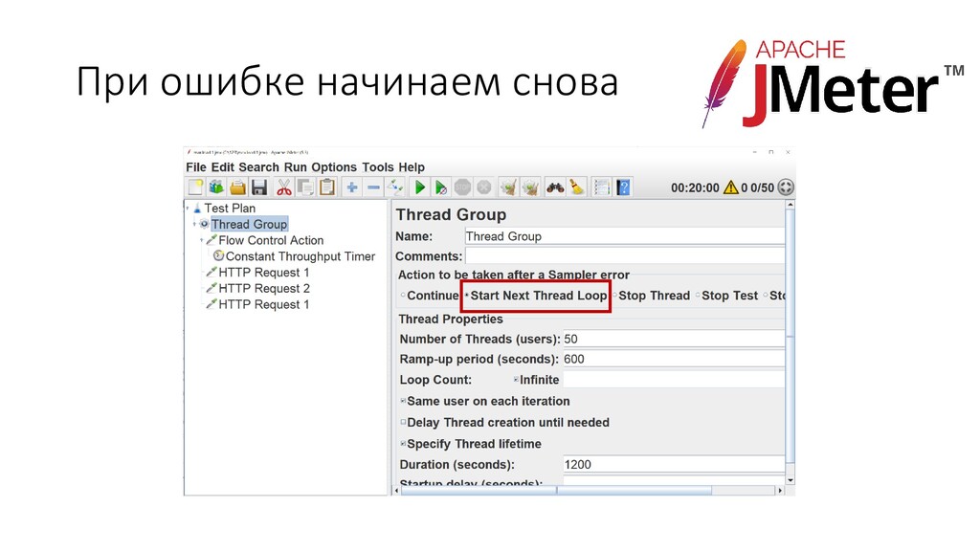This screenshot has height=551, width=980.
Task: Select Test Plan in the tree
Action: click(x=230, y=208)
